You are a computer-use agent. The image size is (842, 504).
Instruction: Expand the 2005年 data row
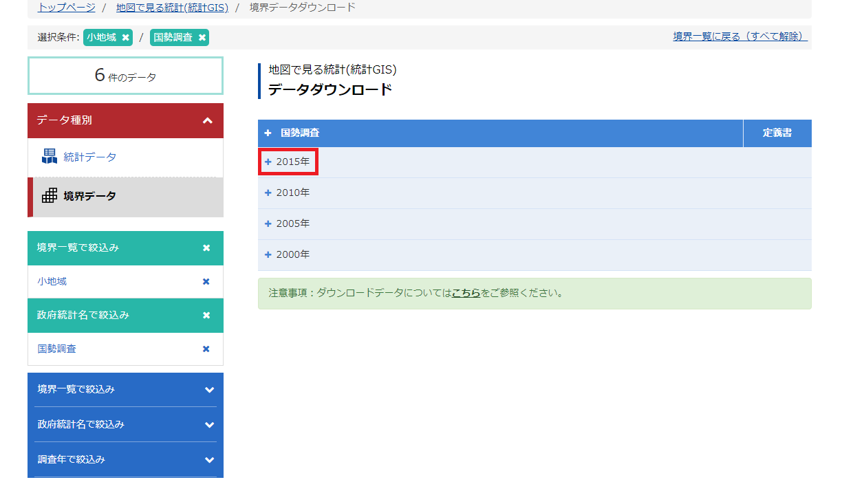pyautogui.click(x=288, y=224)
